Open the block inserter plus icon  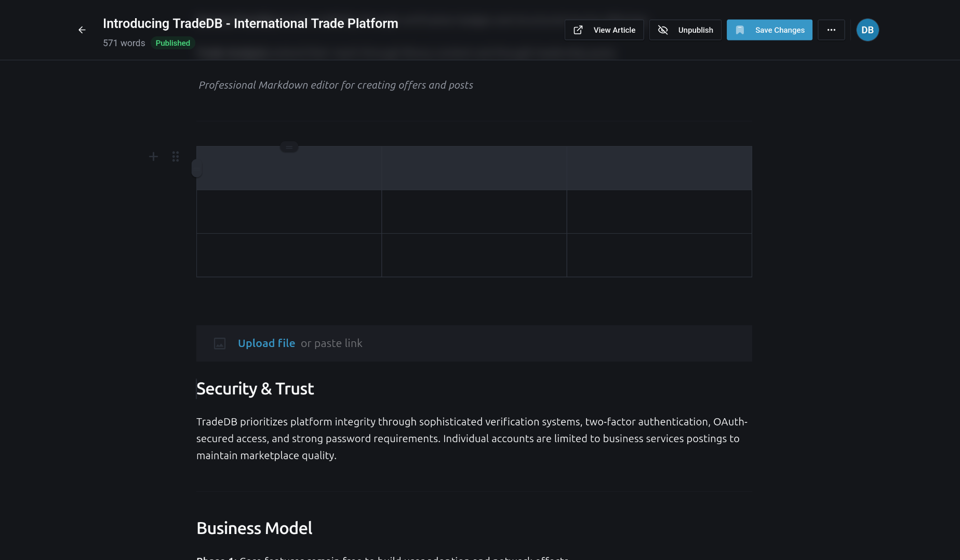tap(153, 156)
